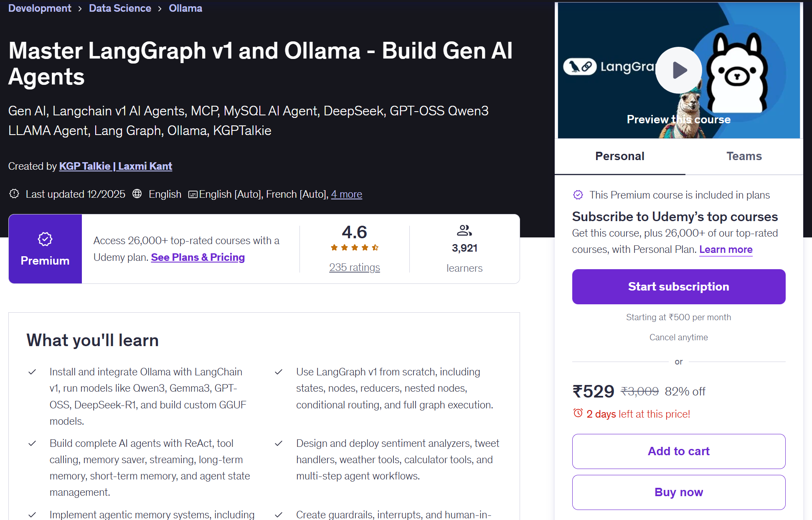Screen dimensions: 812x520
Task: Click the Premium badge icon
Action: [45, 239]
